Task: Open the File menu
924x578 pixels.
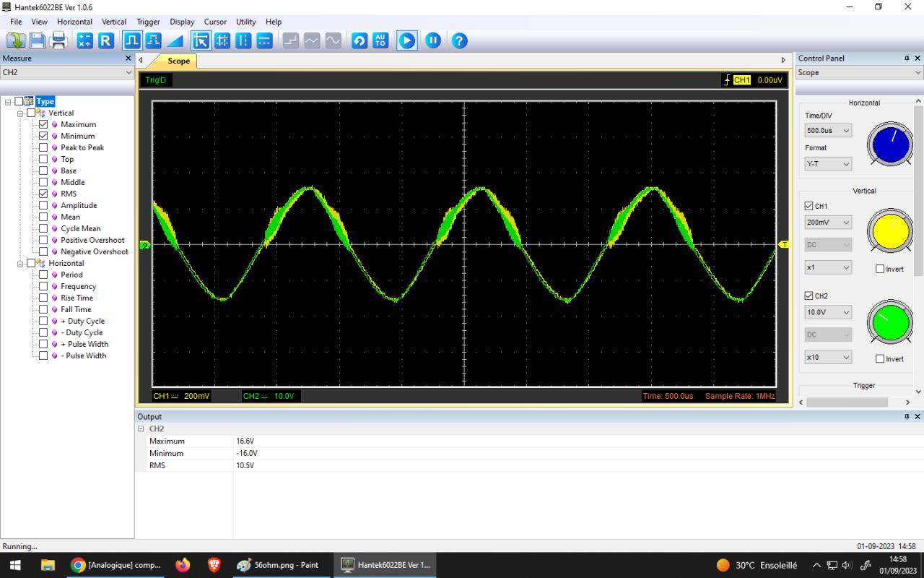Action: pyautogui.click(x=16, y=22)
